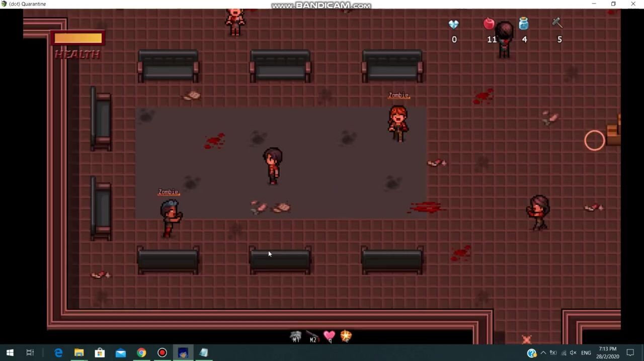Attack the gray-haired Zombie at lower left
This screenshot has height=361, width=644.
point(170,217)
